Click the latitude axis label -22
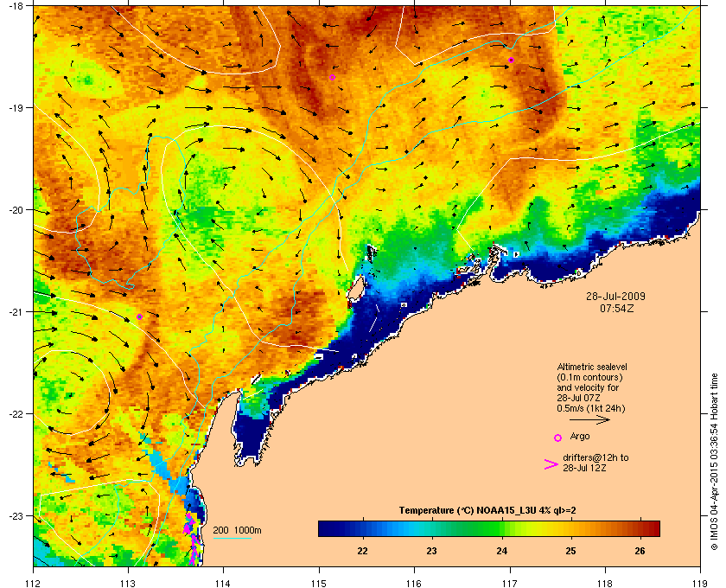Viewport: 726px width, 588px height. [x=15, y=413]
